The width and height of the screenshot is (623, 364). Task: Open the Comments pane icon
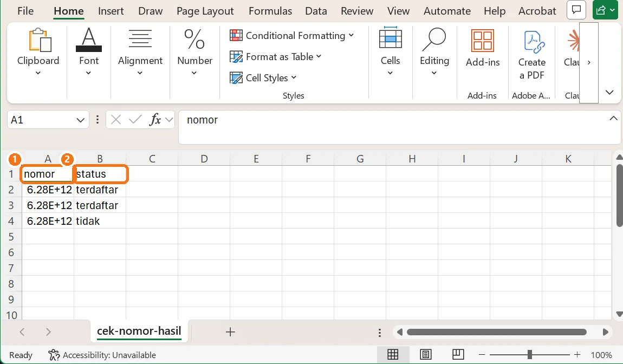[x=576, y=10]
